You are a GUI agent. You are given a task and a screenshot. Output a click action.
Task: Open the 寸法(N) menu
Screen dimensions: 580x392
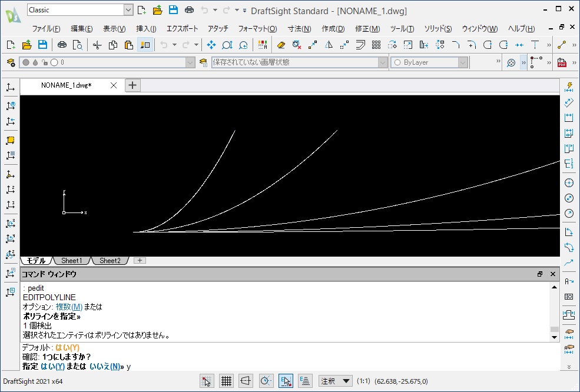pyautogui.click(x=299, y=28)
